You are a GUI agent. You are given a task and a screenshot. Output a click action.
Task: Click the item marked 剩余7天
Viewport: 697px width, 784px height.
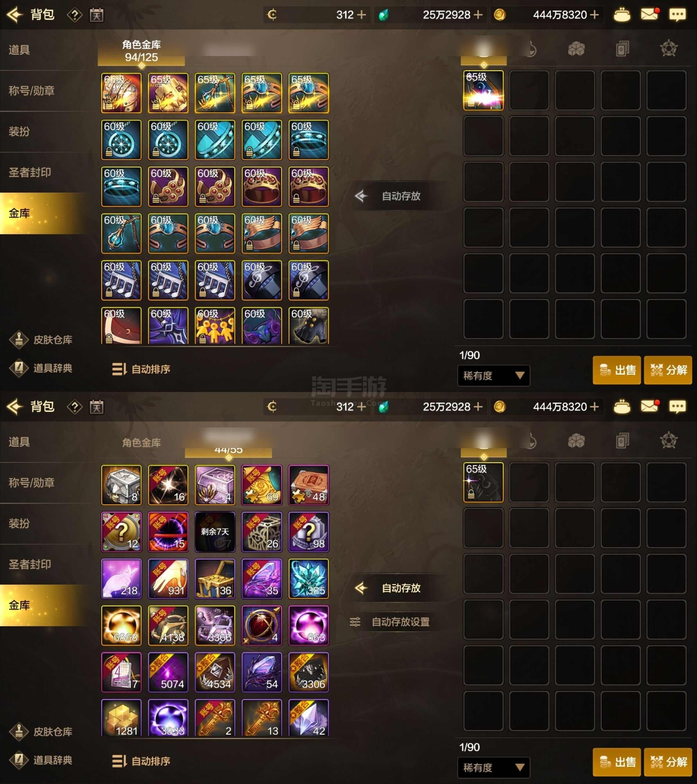pyautogui.click(x=215, y=532)
